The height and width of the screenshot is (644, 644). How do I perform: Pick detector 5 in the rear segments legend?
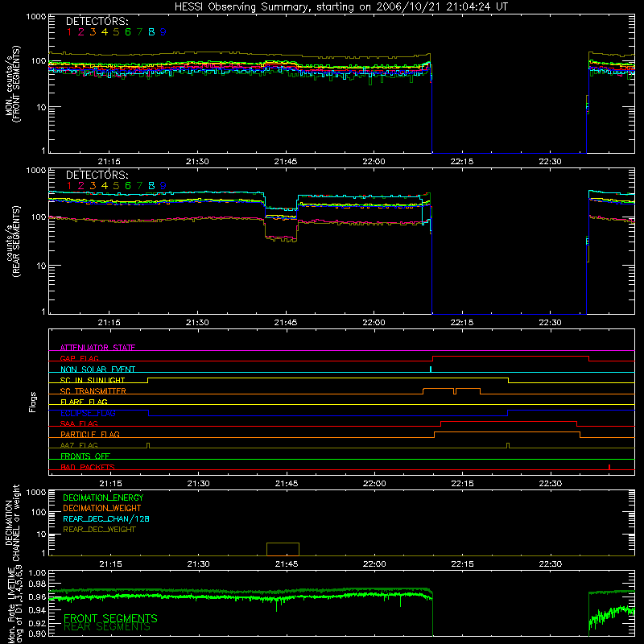(116, 186)
